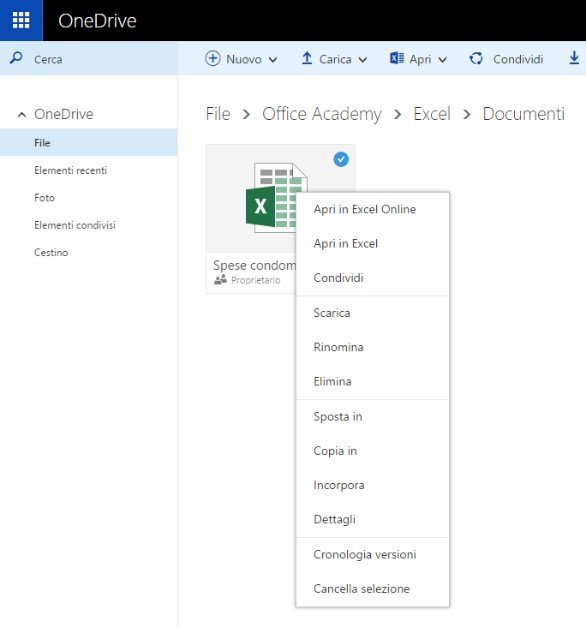Choose Apri in Excel from context menu
This screenshot has height=627, width=586.
click(372, 244)
